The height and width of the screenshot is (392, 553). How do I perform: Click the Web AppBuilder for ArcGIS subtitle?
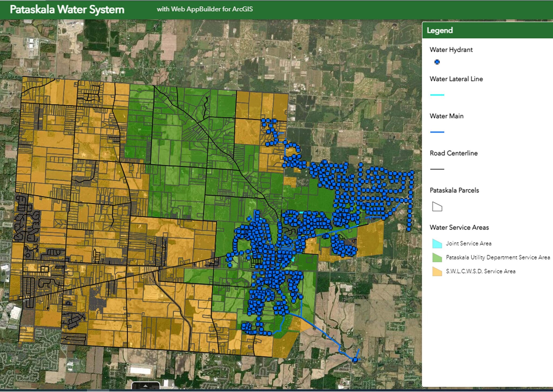[x=205, y=9]
